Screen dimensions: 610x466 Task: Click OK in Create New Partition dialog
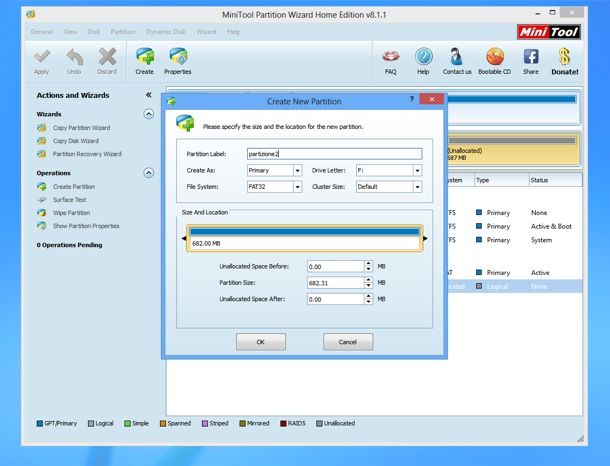(x=261, y=342)
